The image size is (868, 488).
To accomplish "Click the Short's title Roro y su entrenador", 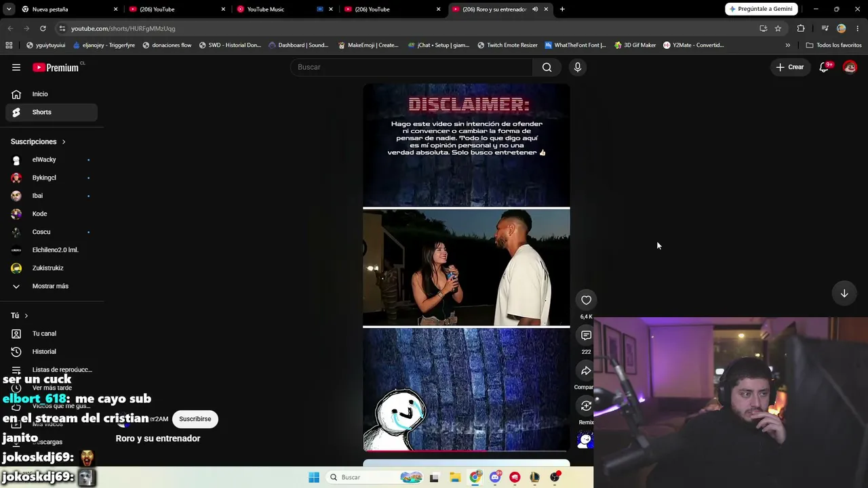I will coord(158,439).
